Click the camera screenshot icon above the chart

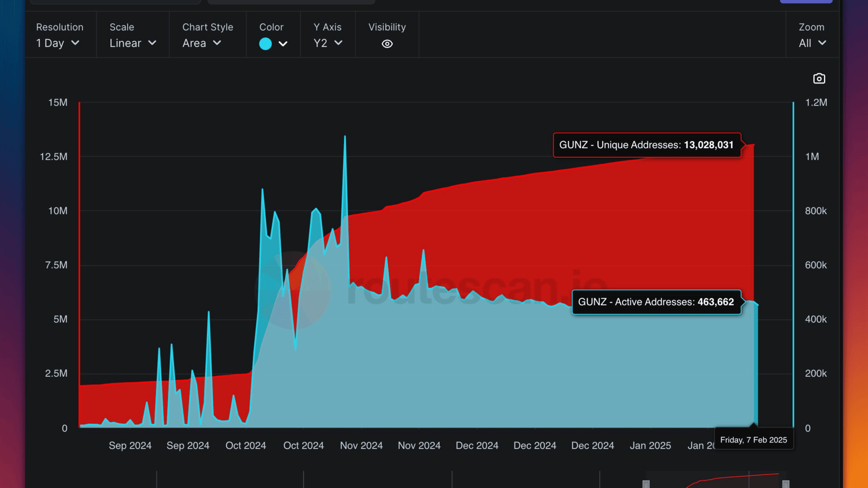[x=819, y=78]
